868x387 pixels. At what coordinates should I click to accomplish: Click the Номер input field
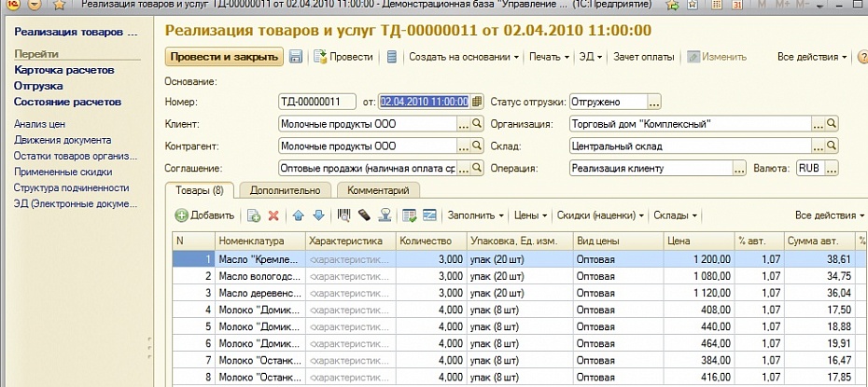(x=317, y=102)
